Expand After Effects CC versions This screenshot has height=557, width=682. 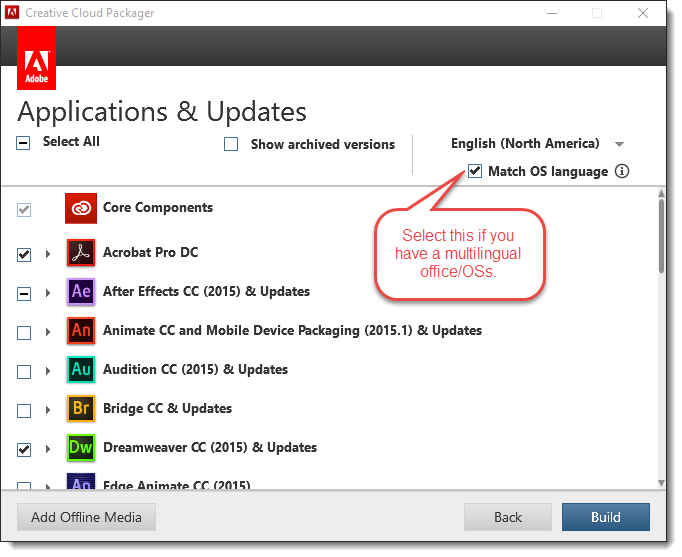pos(48,293)
